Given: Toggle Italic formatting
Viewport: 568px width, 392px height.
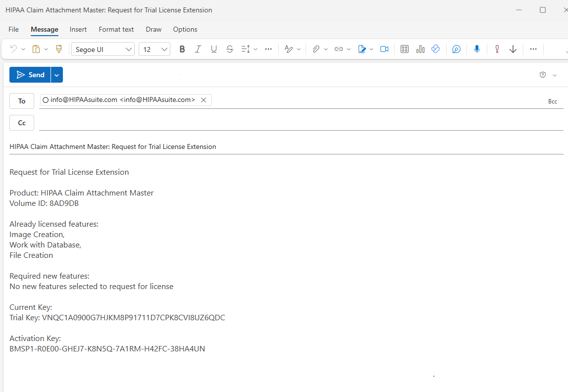Looking at the screenshot, I should pyautogui.click(x=198, y=49).
